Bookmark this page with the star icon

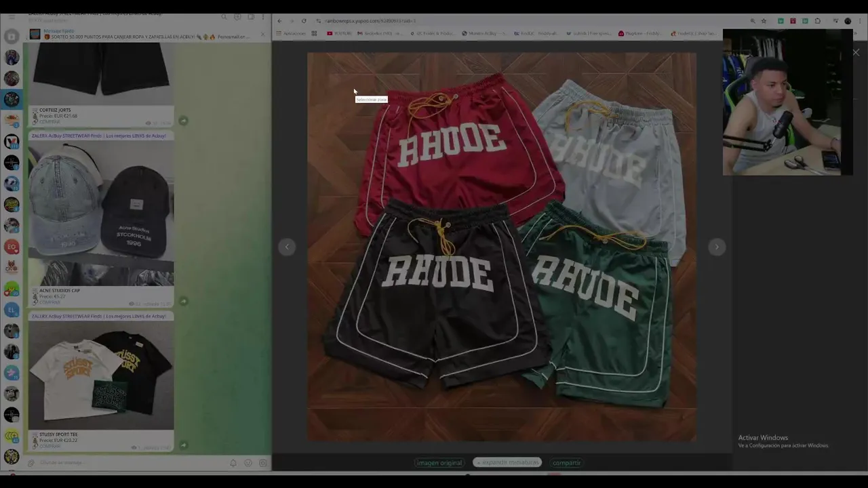tap(764, 21)
